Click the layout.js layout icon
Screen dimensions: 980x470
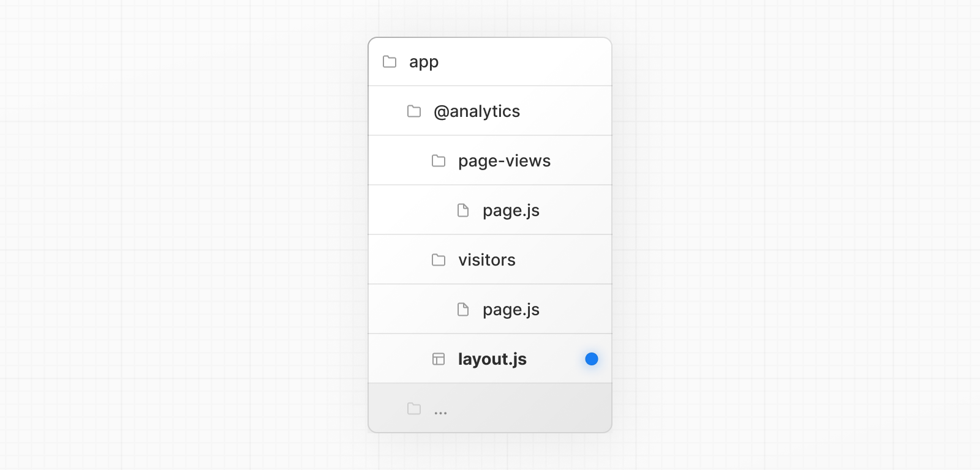coord(439,359)
